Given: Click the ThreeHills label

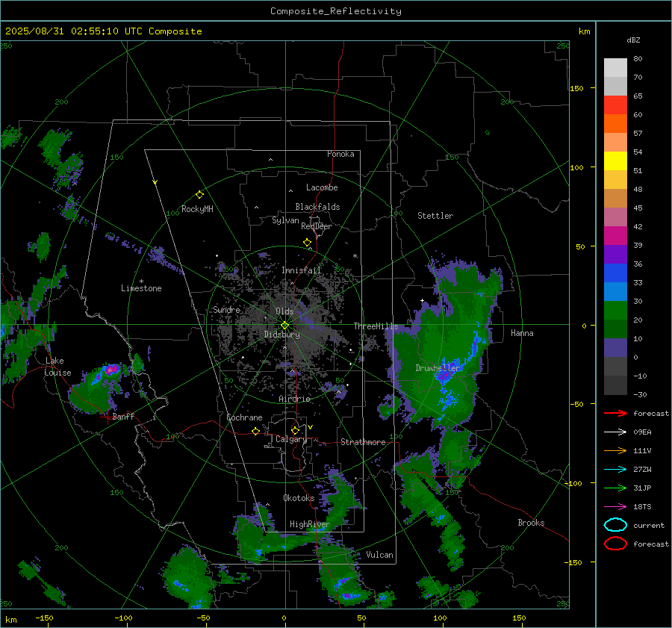Looking at the screenshot, I should [x=376, y=326].
